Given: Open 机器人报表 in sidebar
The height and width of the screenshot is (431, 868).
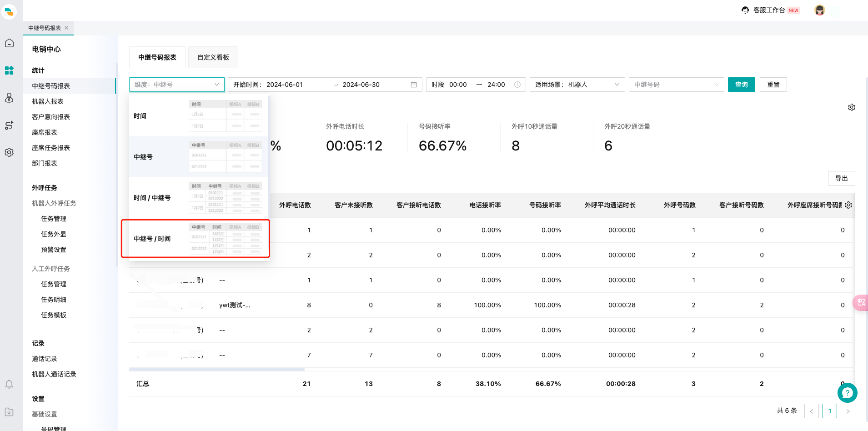Looking at the screenshot, I should [48, 101].
